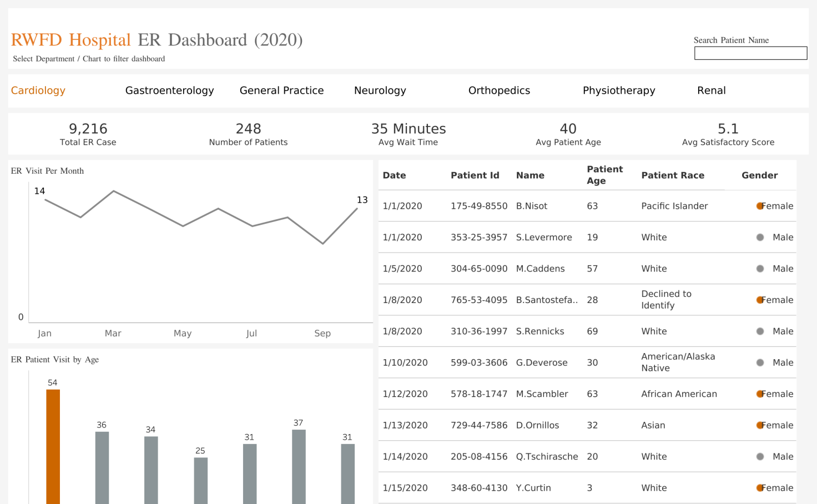This screenshot has width=817, height=504.
Task: Click the Search Patient Name input box
Action: click(750, 53)
